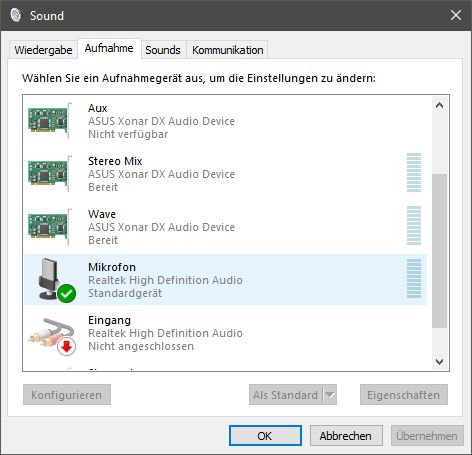The height and width of the screenshot is (455, 472).
Task: Cancel with the Abbrechen button
Action: pyautogui.click(x=346, y=436)
